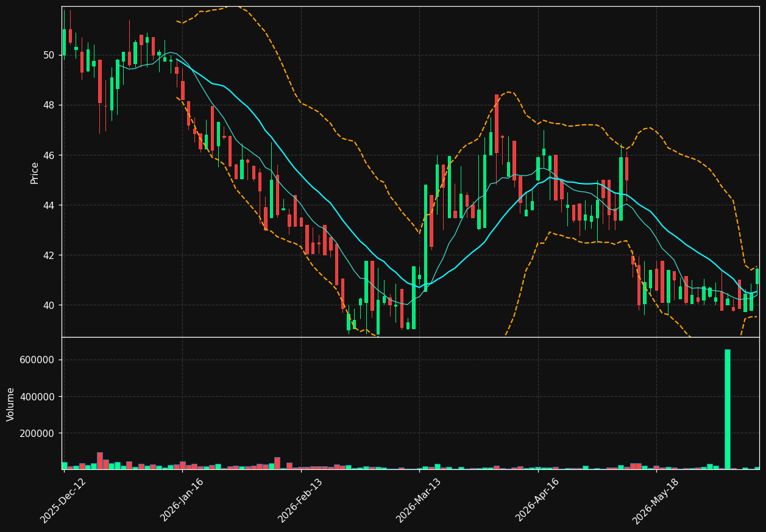Click the 2026-Feb-13 date label
The width and height of the screenshot is (766, 532).
pyautogui.click(x=300, y=501)
